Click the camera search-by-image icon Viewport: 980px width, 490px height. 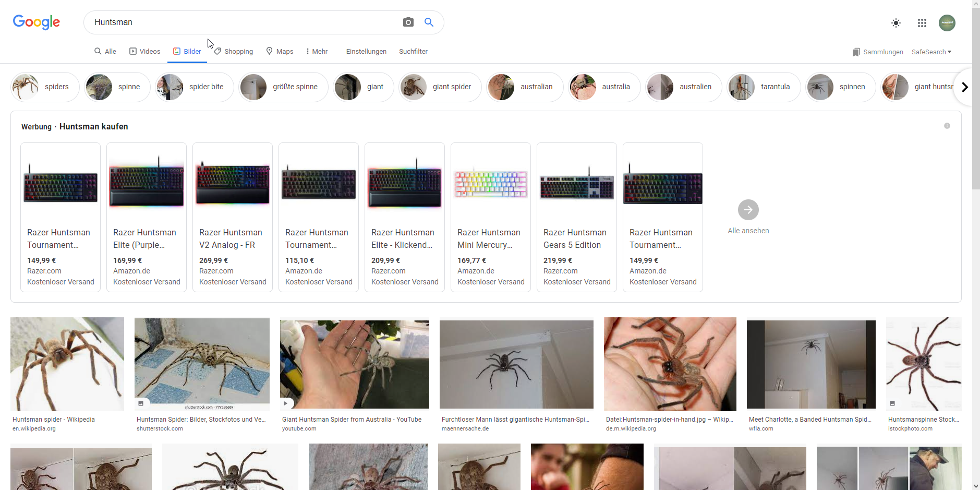click(408, 22)
